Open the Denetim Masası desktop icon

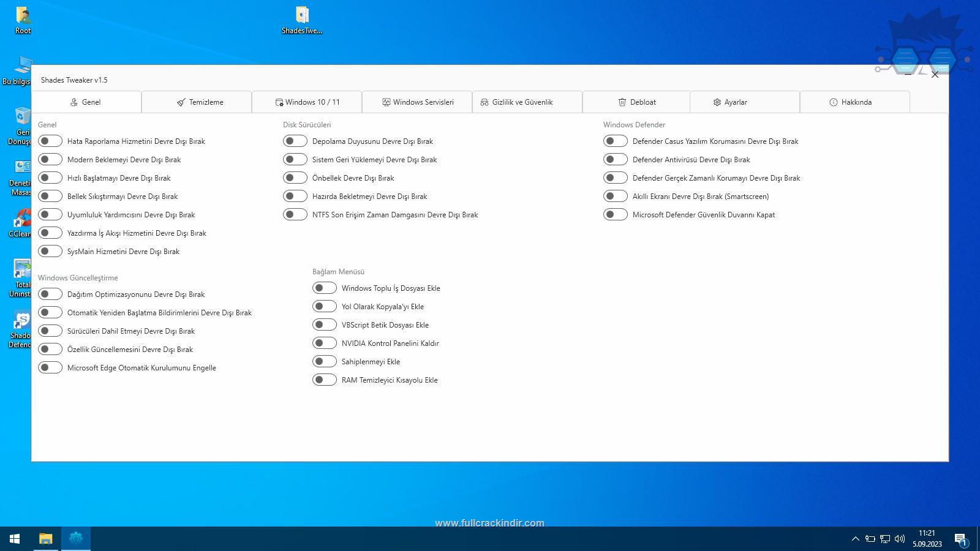point(20,178)
